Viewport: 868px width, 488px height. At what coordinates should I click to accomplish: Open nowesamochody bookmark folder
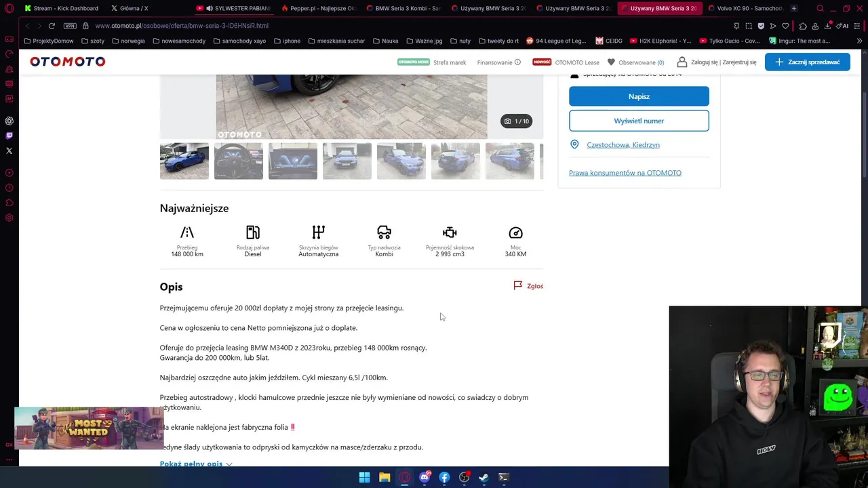coord(179,41)
